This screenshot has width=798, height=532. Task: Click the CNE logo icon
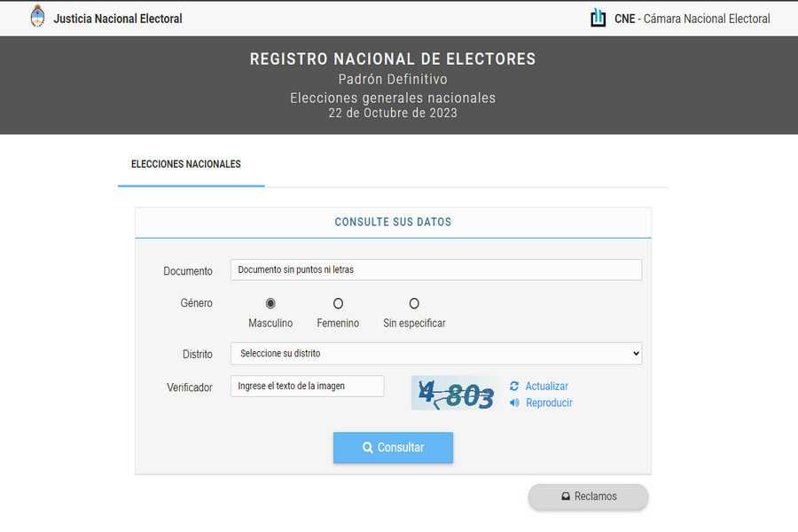(x=598, y=18)
